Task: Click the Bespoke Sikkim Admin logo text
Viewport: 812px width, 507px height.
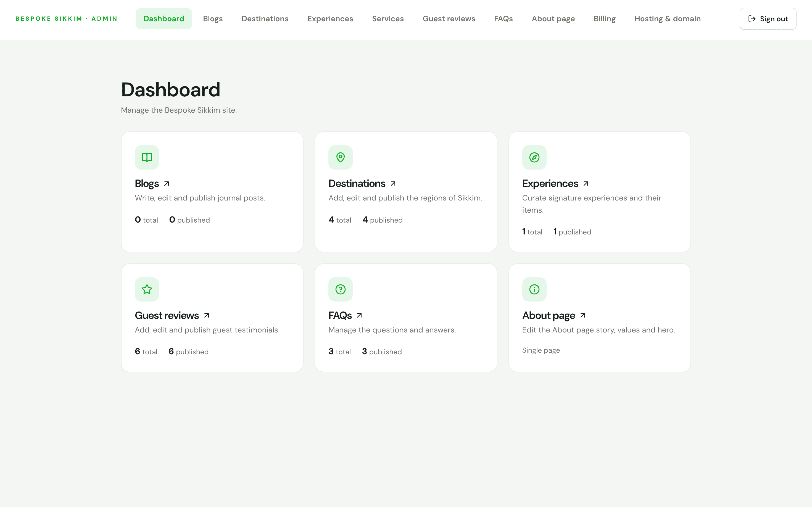Action: click(x=66, y=19)
